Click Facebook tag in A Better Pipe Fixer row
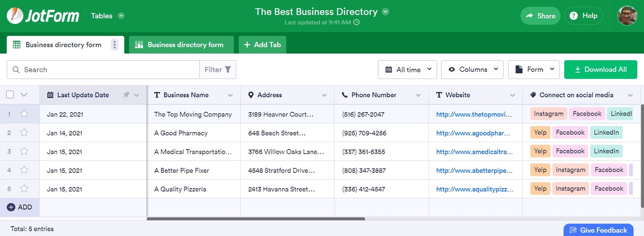The width and height of the screenshot is (644, 236). click(609, 170)
